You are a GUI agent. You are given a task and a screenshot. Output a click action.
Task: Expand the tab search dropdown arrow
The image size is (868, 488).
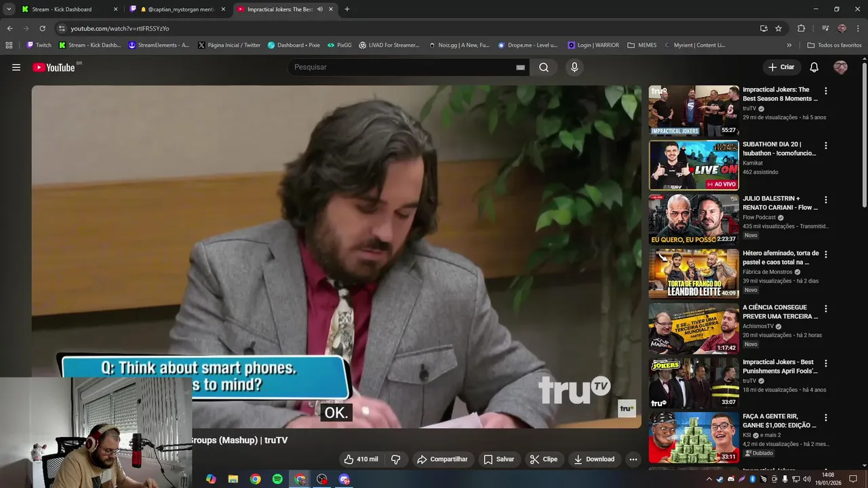tap(9, 9)
